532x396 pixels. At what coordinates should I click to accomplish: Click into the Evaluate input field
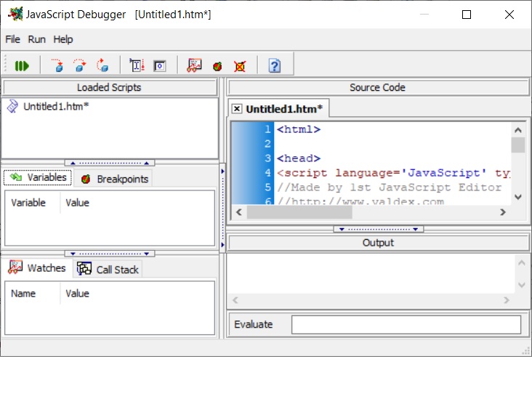(406, 325)
